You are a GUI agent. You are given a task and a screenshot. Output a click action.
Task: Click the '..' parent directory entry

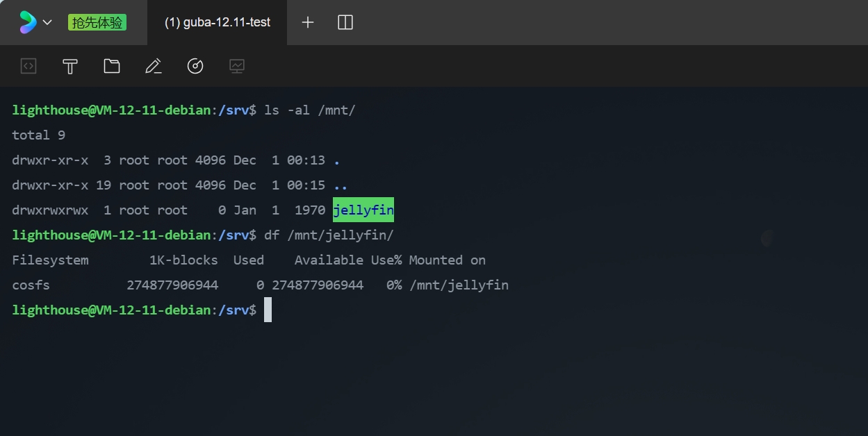point(341,185)
